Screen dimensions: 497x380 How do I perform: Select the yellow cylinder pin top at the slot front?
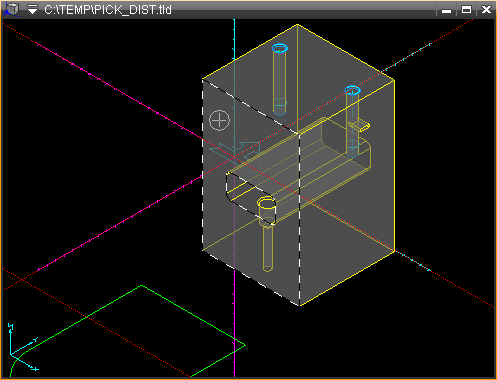pyautogui.click(x=266, y=203)
